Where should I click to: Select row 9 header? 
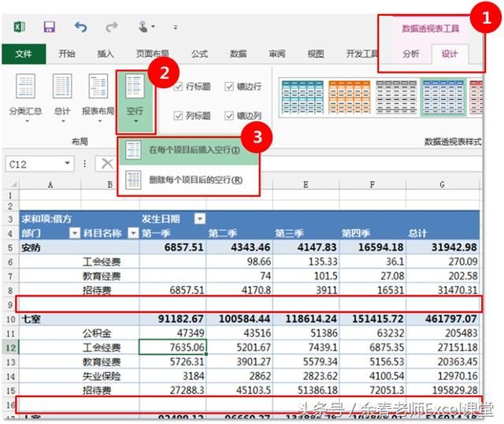10,305
